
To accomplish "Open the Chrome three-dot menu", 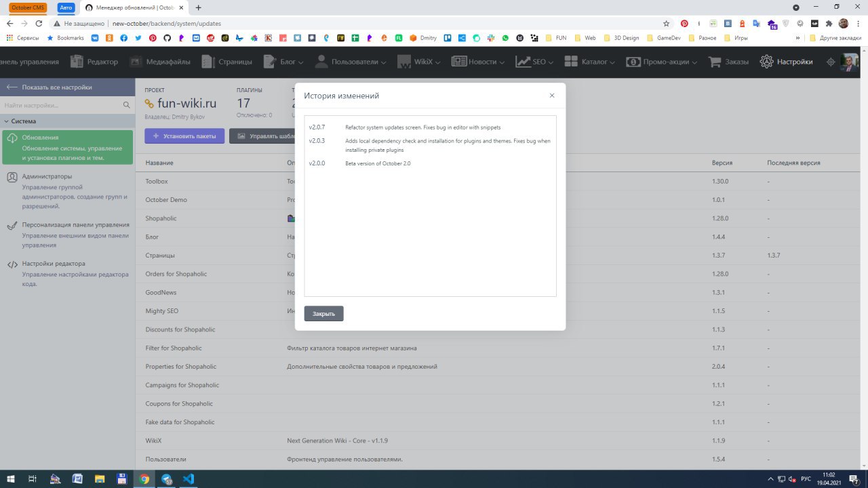I will click(x=858, y=23).
